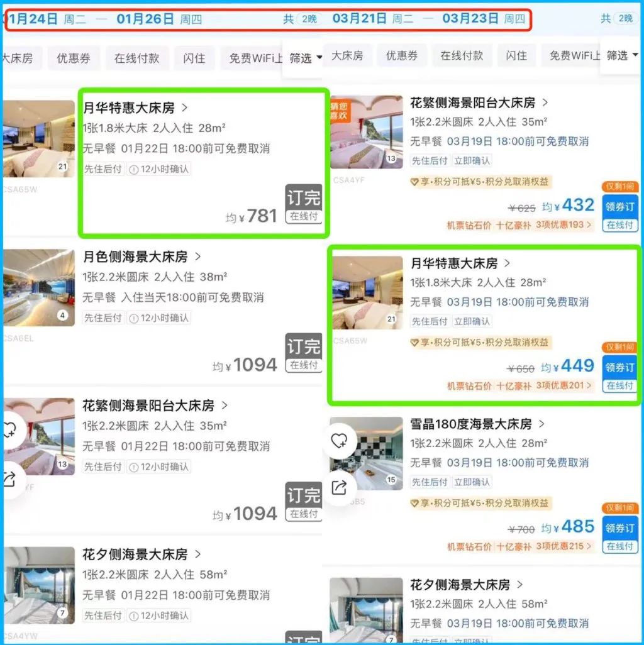This screenshot has height=645, width=644.
Task: Click 领券订 for the ¥449 月华特惠大床房
Action: tap(619, 368)
